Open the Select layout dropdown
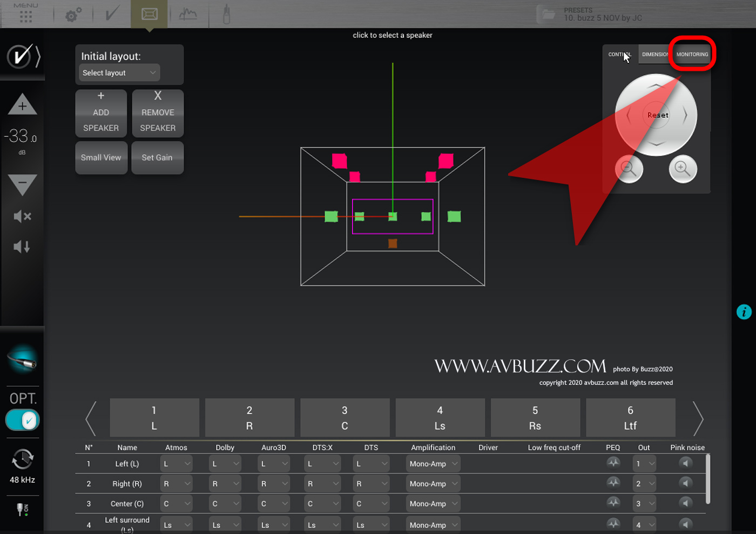The height and width of the screenshot is (534, 756). (x=119, y=73)
